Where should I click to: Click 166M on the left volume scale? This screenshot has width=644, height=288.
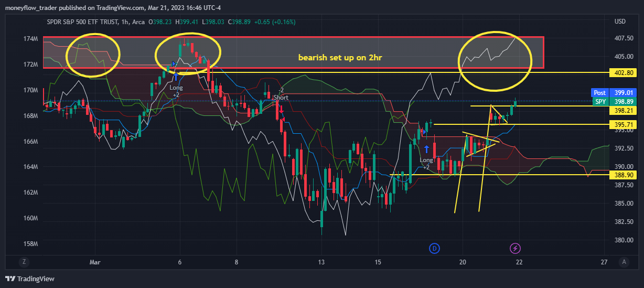(x=30, y=142)
